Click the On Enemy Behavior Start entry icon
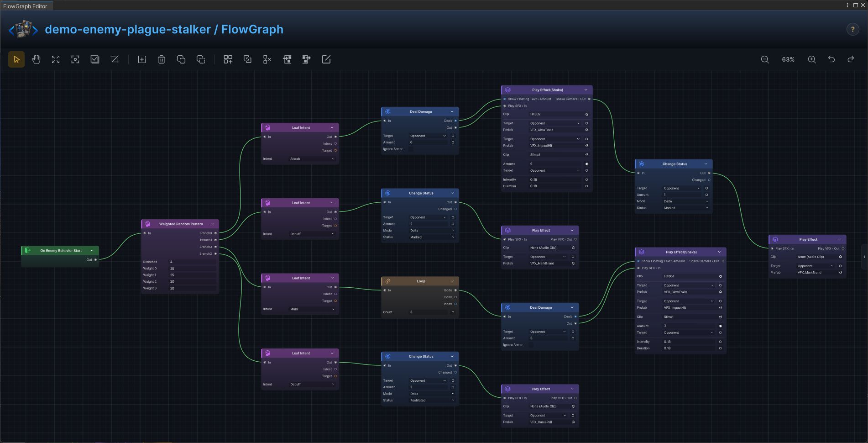The height and width of the screenshot is (443, 868). (x=27, y=250)
